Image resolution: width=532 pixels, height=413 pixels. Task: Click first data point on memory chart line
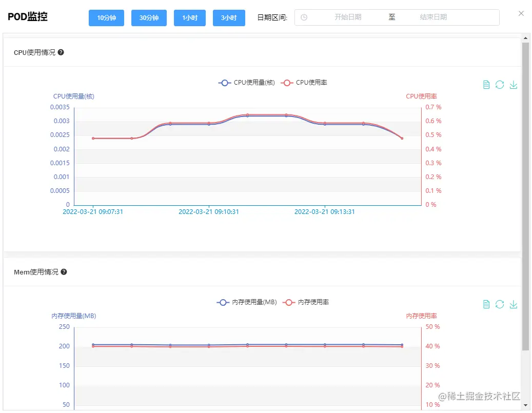93,345
